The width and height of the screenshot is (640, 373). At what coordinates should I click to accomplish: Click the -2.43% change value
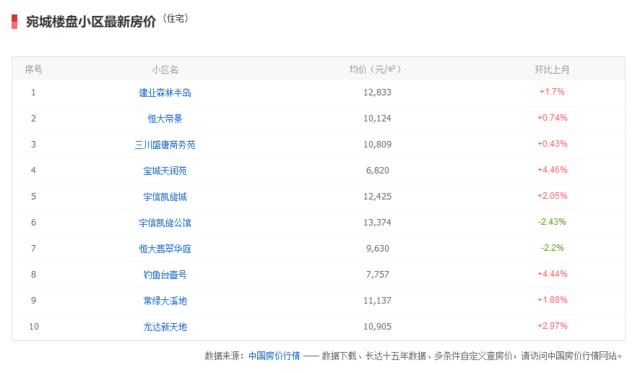point(552,222)
